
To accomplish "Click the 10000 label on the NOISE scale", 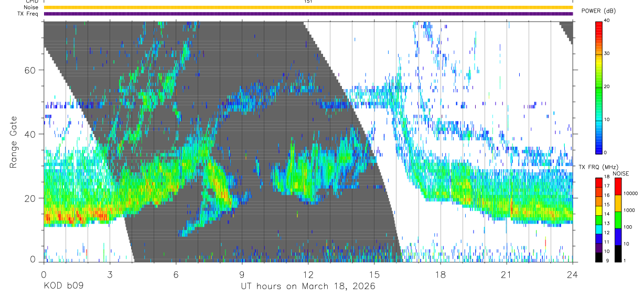I will click(631, 193).
